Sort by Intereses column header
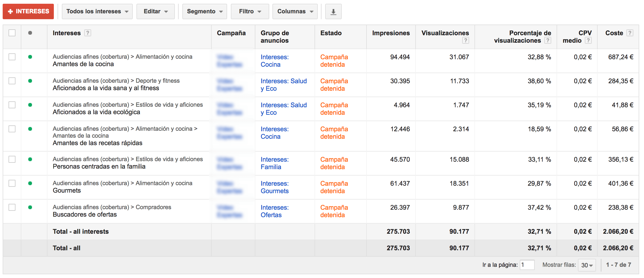 pyautogui.click(x=67, y=33)
